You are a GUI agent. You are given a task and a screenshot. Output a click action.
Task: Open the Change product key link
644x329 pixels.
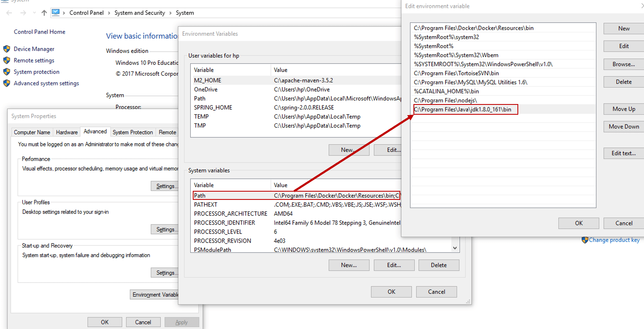click(614, 240)
